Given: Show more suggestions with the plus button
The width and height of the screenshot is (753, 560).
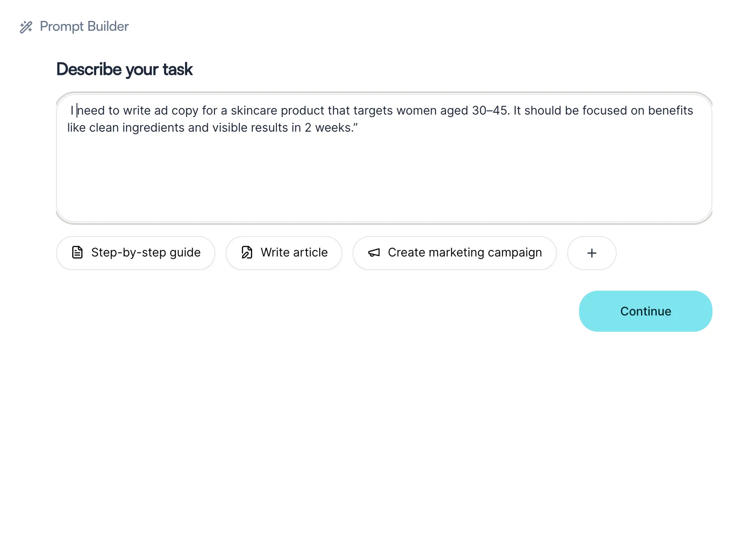Looking at the screenshot, I should pyautogui.click(x=592, y=253).
